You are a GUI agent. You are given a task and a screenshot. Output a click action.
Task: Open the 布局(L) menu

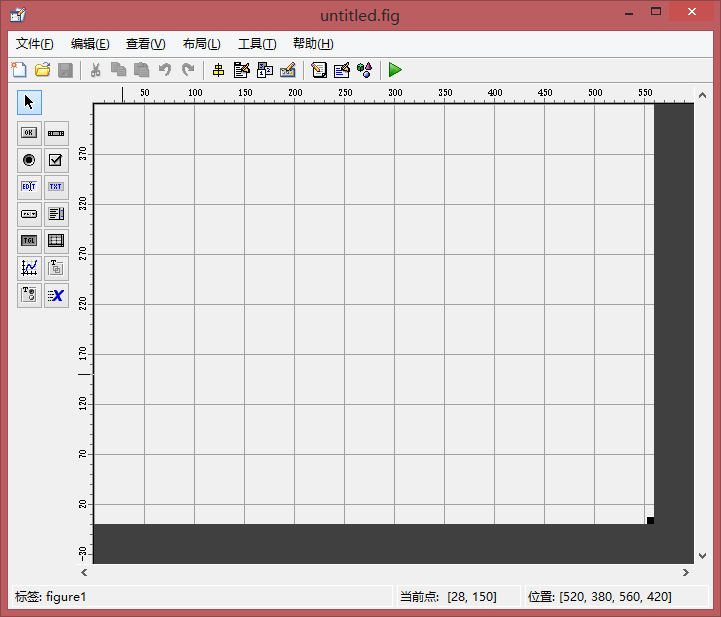[x=201, y=44]
